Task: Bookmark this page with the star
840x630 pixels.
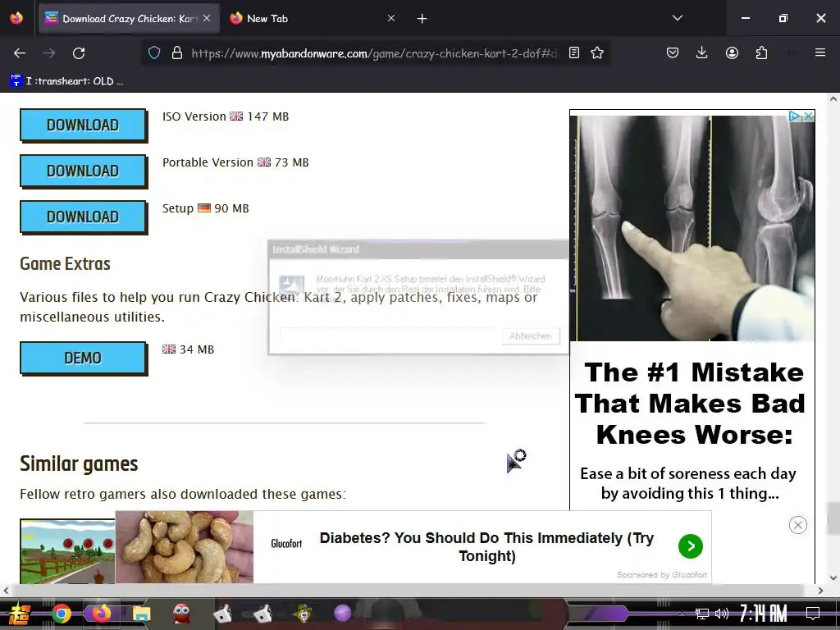Action: (x=597, y=52)
